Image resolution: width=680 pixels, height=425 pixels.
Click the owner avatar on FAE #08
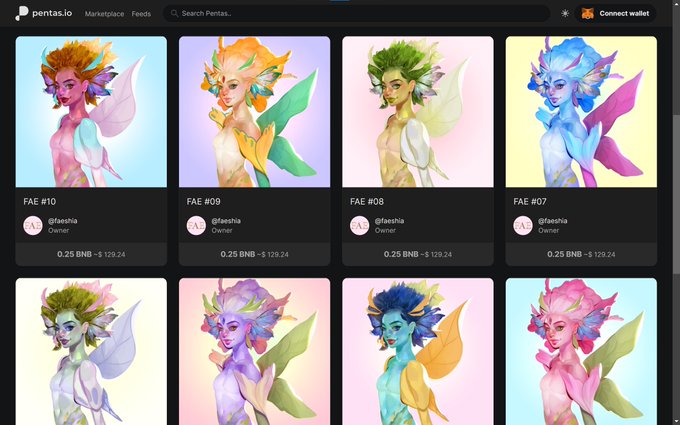tap(360, 226)
